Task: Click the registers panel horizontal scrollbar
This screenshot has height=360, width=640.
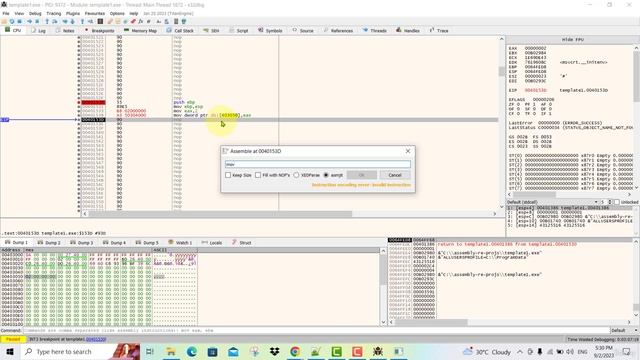Action: pyautogui.click(x=569, y=195)
